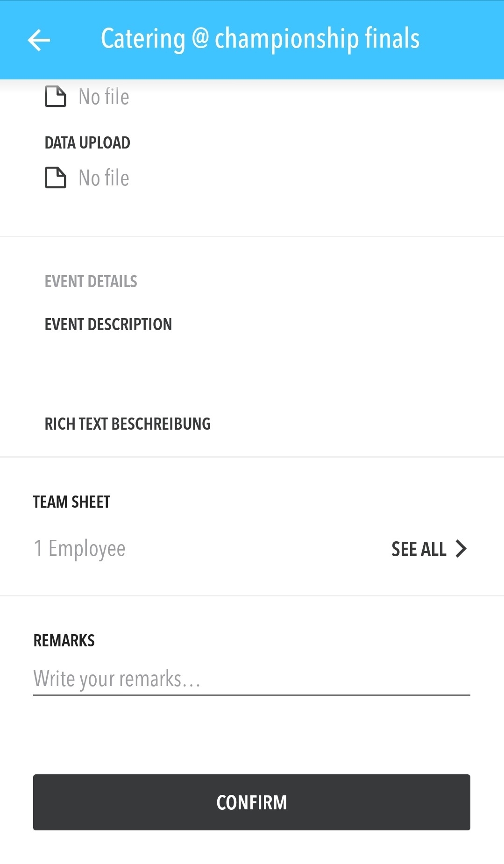
Task: Open the SEE ALL team sheet link
Action: (x=428, y=549)
